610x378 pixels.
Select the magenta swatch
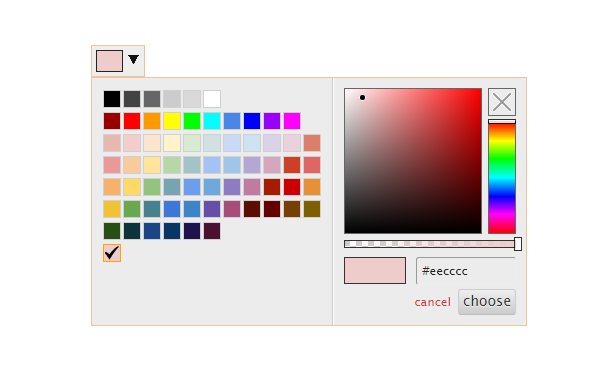(x=292, y=121)
